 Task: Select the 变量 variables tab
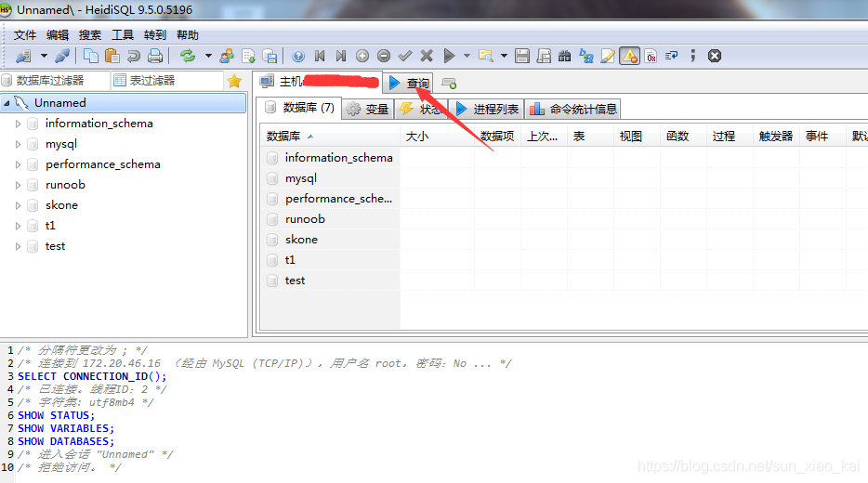point(368,109)
